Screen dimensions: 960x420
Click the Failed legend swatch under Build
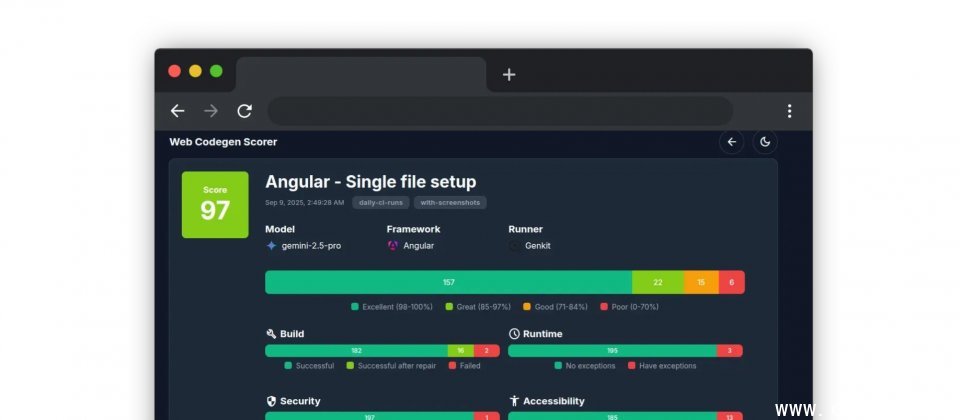click(452, 366)
